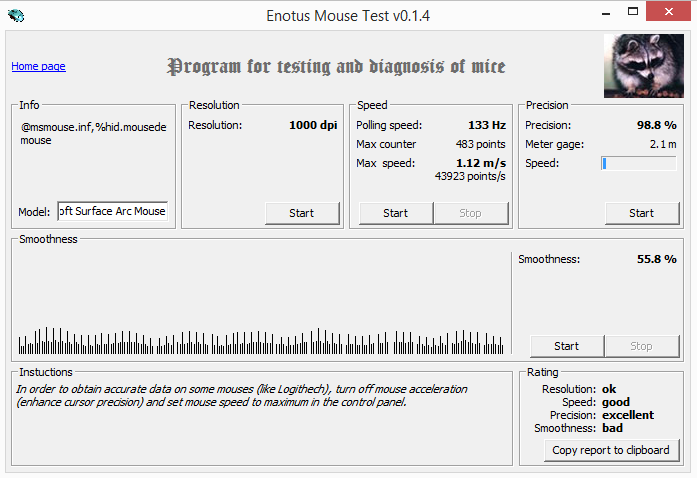Click the mouse app icon in title bar

(x=16, y=16)
